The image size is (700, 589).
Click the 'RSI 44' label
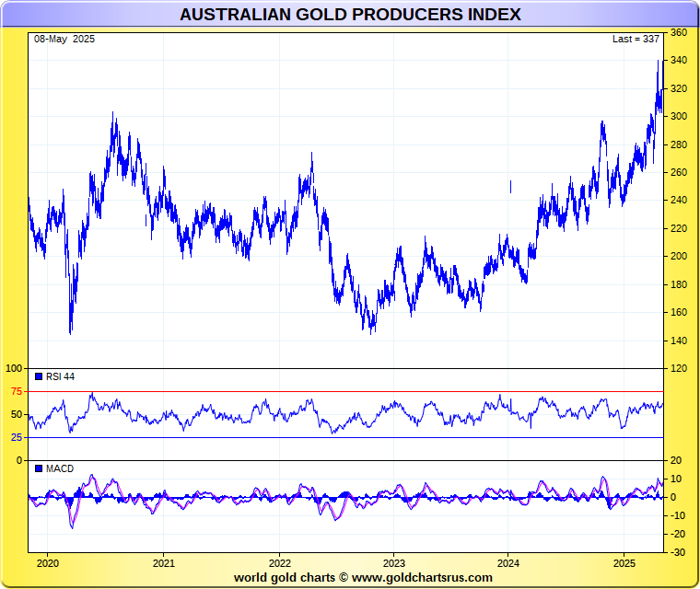coord(60,376)
